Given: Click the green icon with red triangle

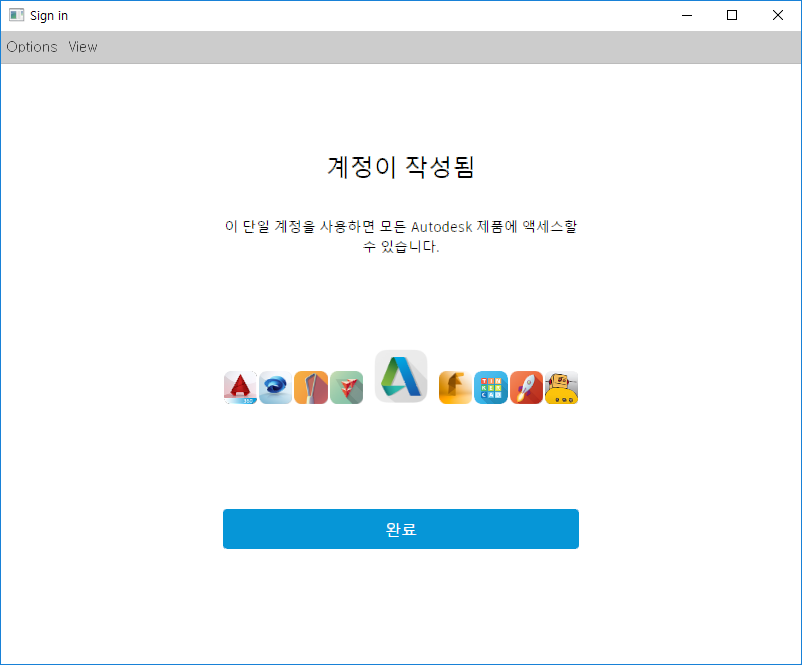Looking at the screenshot, I should tap(346, 387).
